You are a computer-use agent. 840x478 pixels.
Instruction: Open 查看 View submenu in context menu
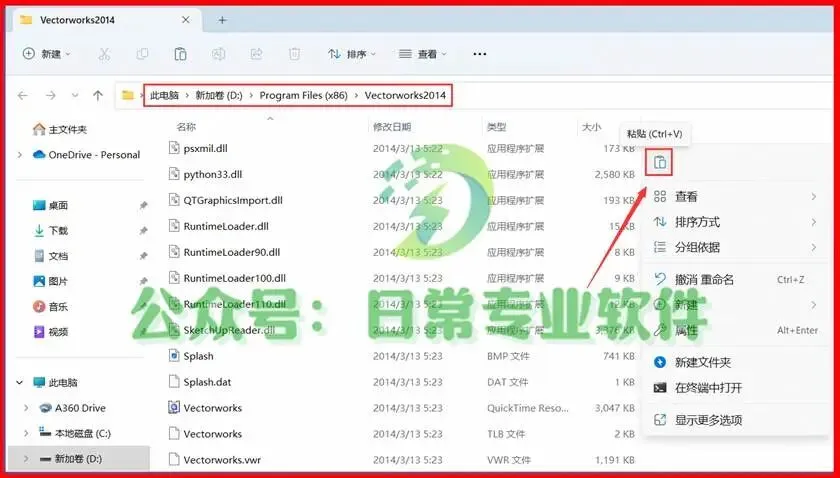coord(736,197)
